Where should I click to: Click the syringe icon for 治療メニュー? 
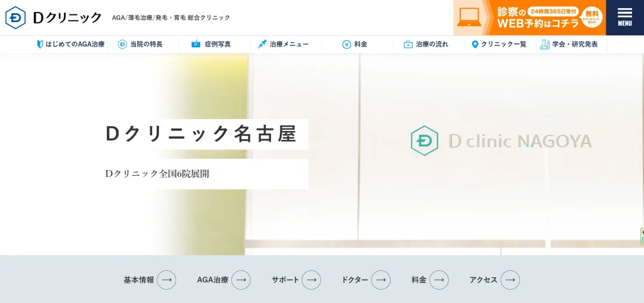pos(262,45)
